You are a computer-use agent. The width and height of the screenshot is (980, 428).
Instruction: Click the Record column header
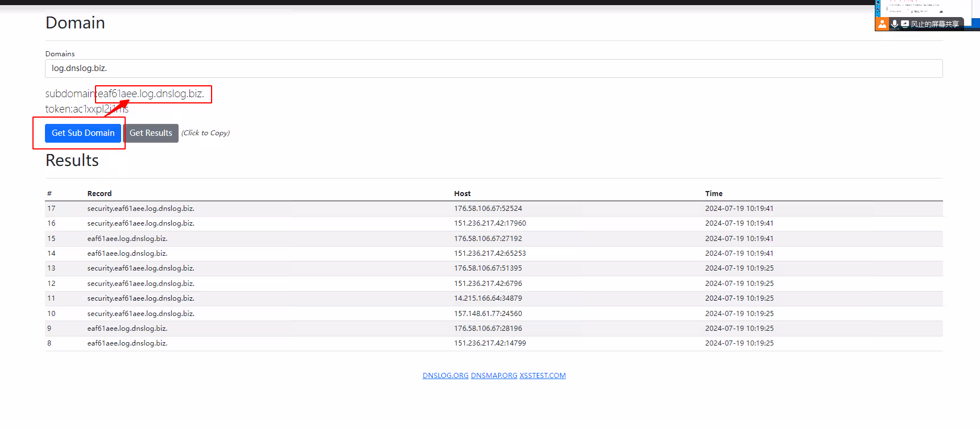click(100, 194)
